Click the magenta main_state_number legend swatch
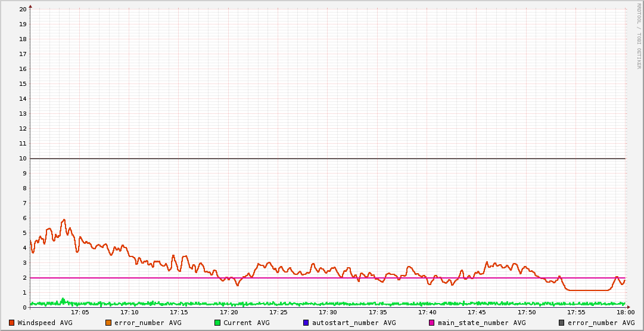 432,323
